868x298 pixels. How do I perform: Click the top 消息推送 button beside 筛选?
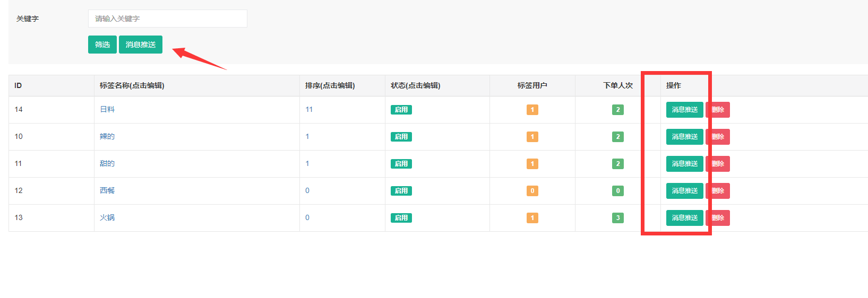click(x=141, y=45)
